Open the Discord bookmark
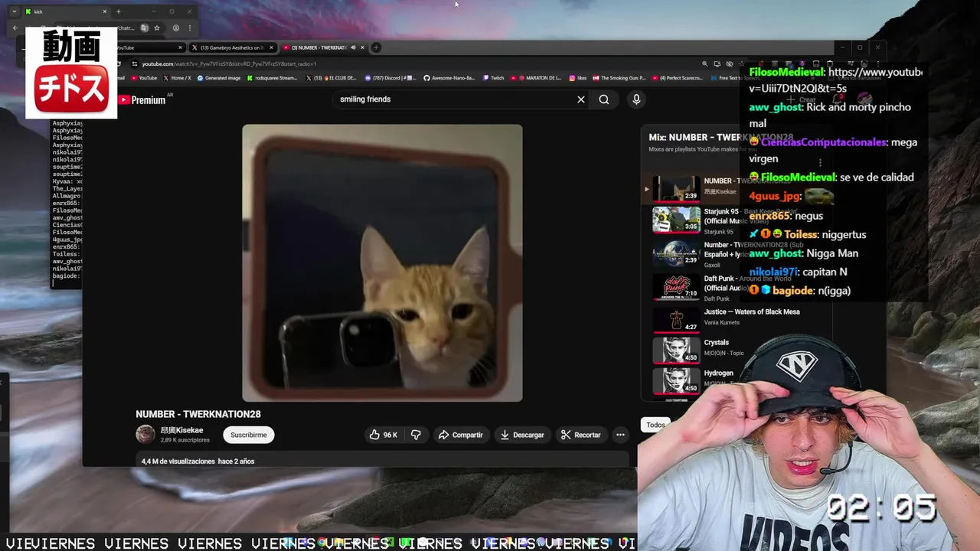This screenshot has height=551, width=980. (390, 77)
